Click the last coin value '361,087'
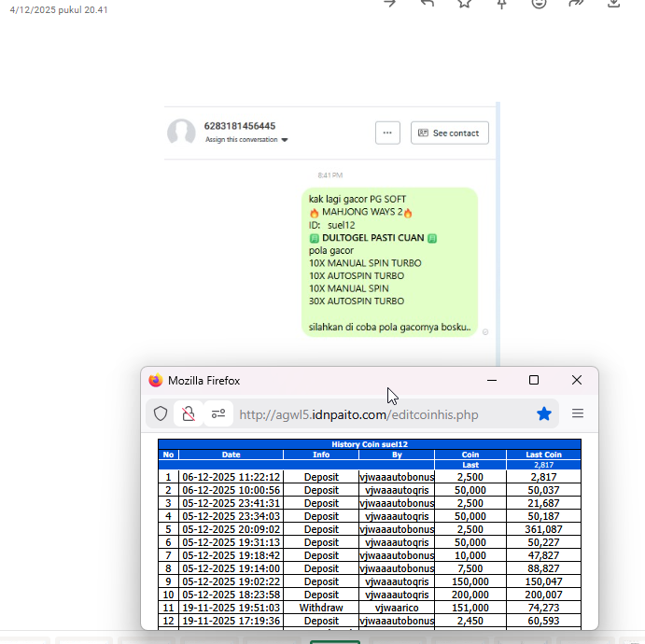This screenshot has height=644, width=645. (543, 529)
